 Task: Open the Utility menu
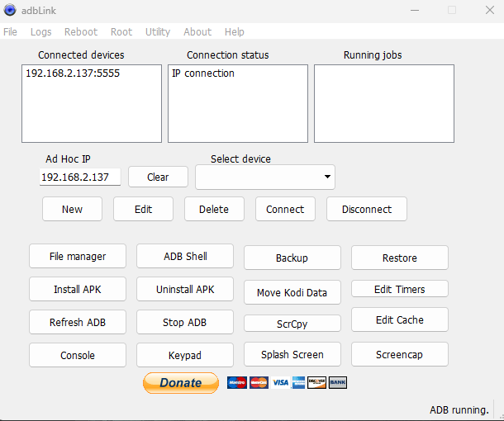point(157,31)
